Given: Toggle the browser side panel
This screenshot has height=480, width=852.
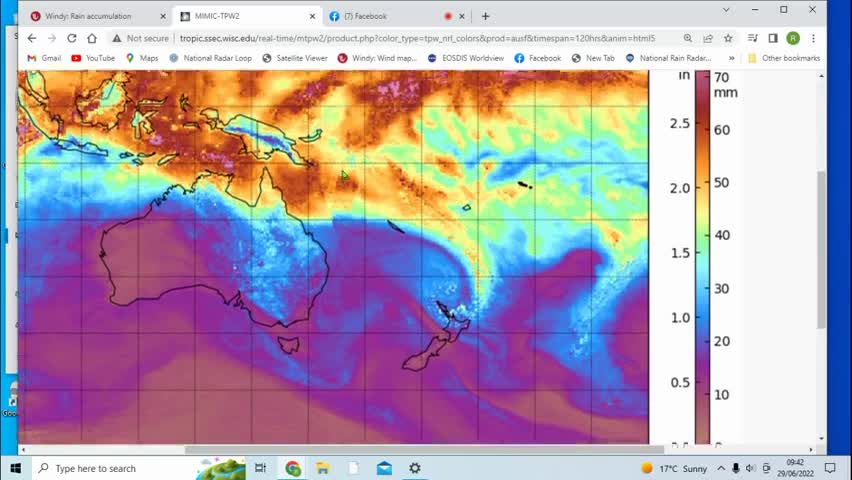Looking at the screenshot, I should pyautogui.click(x=773, y=38).
